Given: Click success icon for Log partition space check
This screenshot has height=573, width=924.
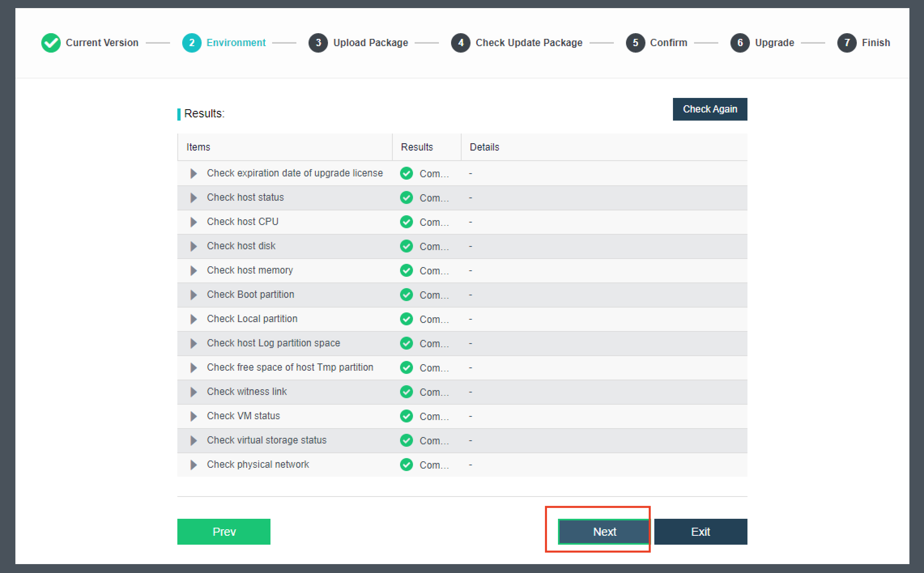Looking at the screenshot, I should tap(407, 343).
